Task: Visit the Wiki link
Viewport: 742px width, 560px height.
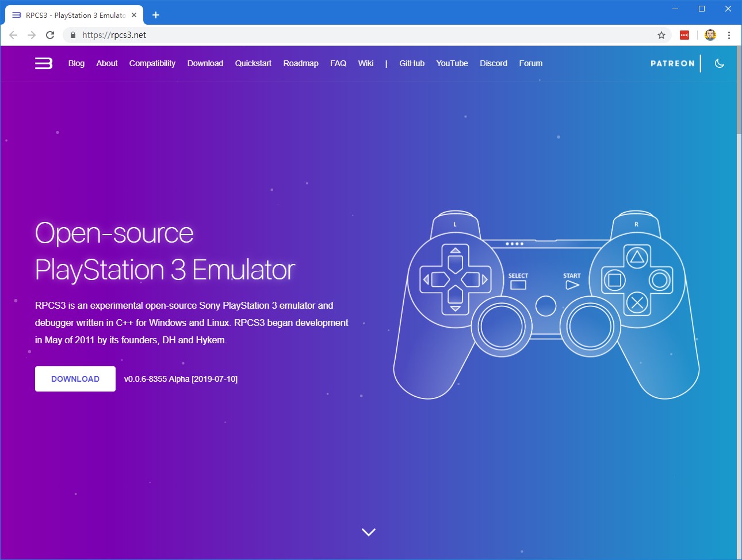Action: coord(366,63)
